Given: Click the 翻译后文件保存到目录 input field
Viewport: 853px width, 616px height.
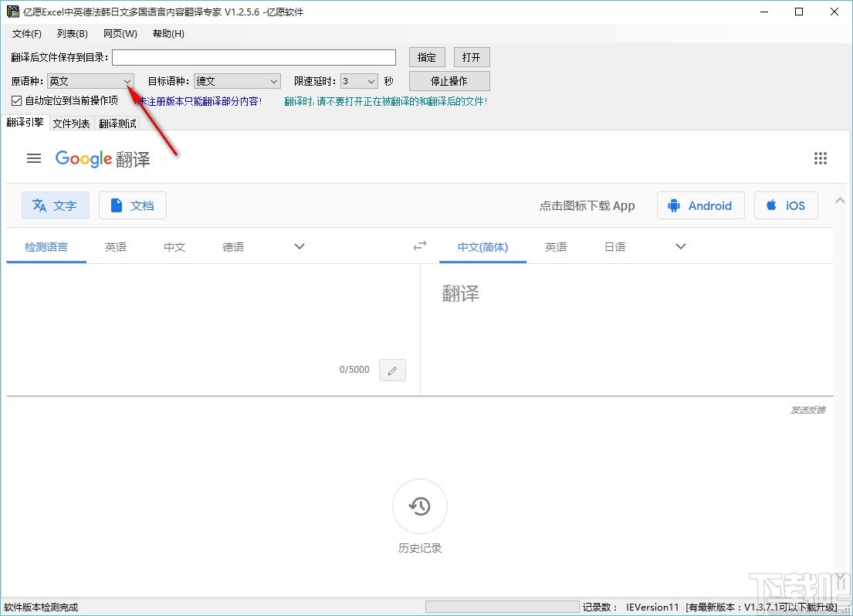Looking at the screenshot, I should click(253, 56).
